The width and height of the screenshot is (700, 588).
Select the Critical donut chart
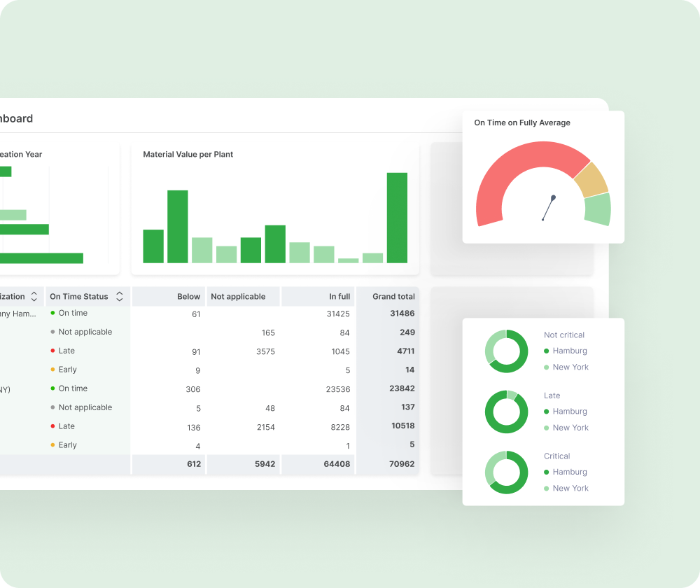[x=505, y=472]
